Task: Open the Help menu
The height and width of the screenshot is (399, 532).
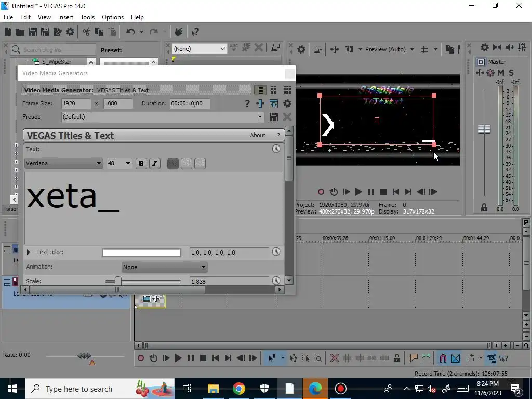Action: click(137, 17)
